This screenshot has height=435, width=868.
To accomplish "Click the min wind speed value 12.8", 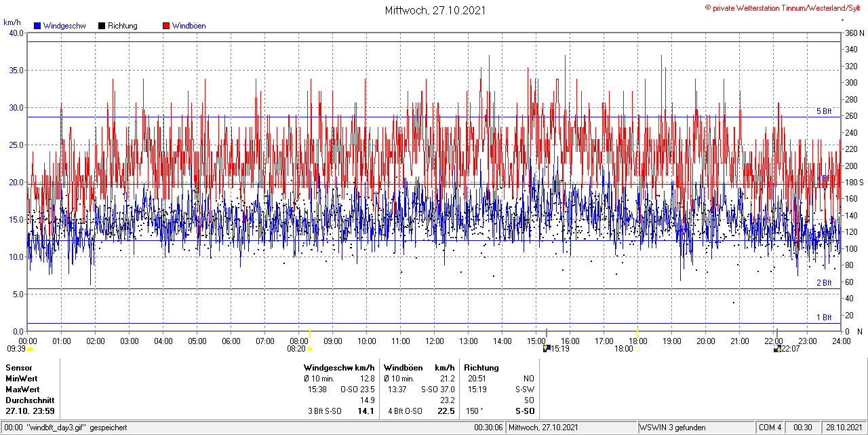I will [368, 379].
